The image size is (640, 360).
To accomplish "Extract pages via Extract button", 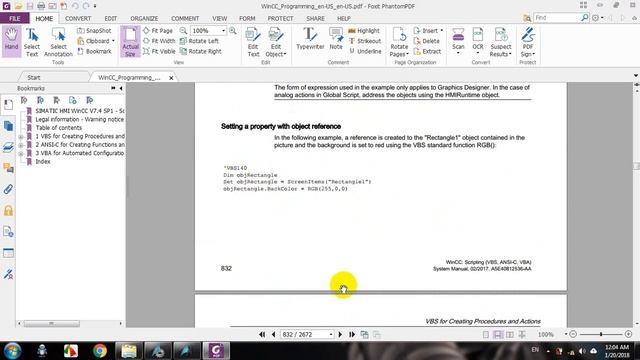I will 427,51.
